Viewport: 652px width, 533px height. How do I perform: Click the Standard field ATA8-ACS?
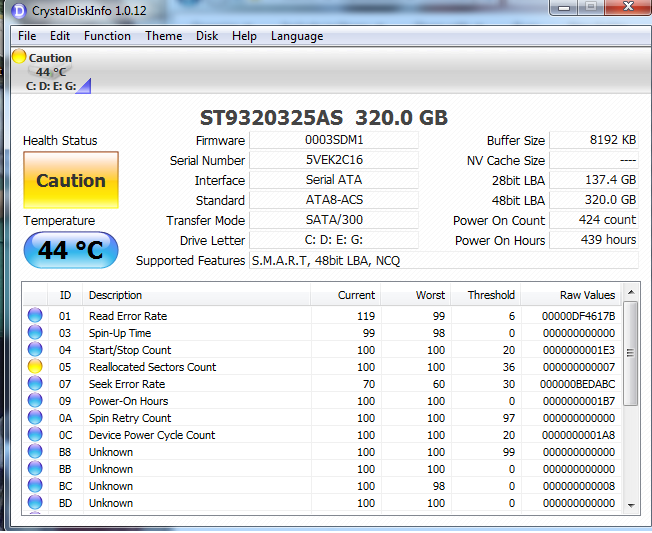tap(334, 200)
